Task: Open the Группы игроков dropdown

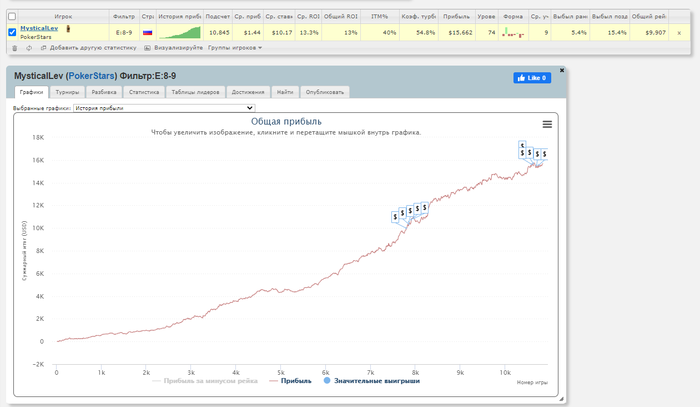Action: tap(235, 48)
